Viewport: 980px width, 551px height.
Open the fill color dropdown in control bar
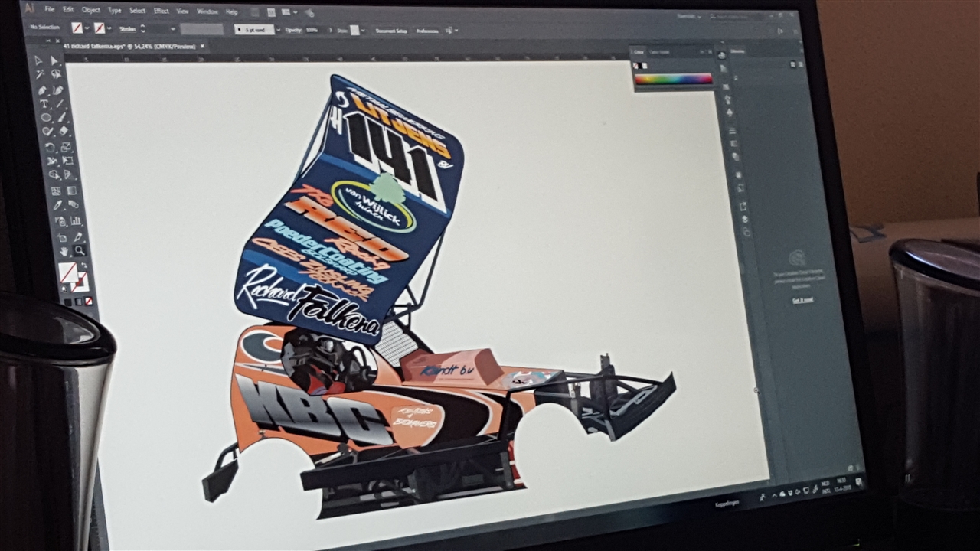coord(87,28)
